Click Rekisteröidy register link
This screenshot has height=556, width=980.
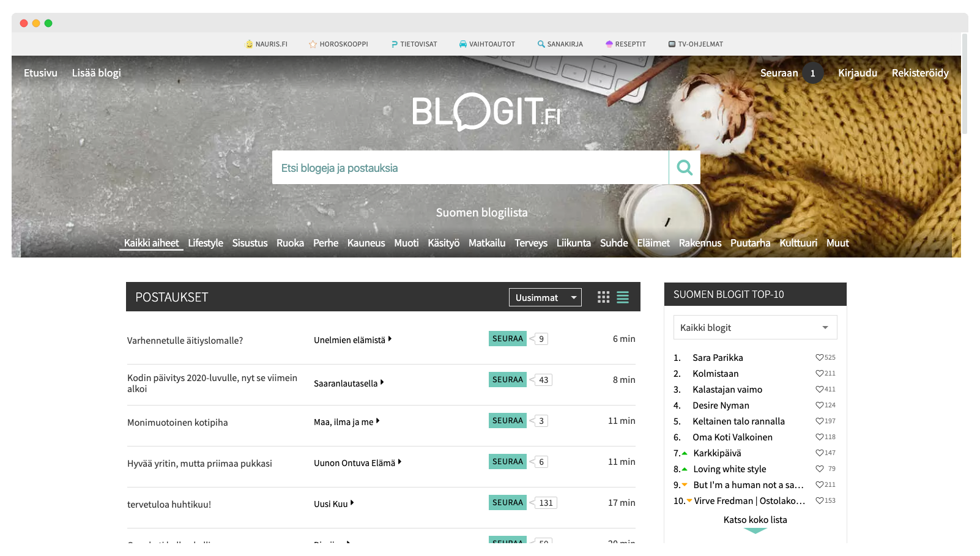point(920,73)
